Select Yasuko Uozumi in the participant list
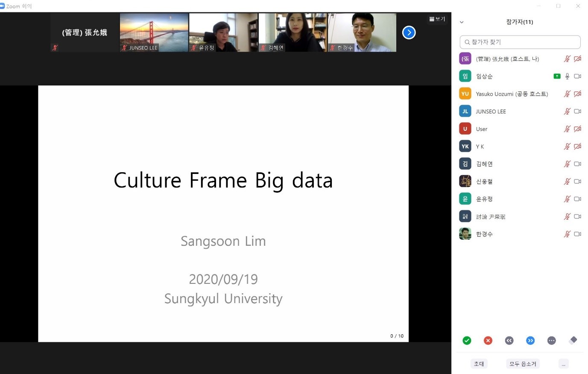Image resolution: width=588 pixels, height=374 pixels. 512,94
